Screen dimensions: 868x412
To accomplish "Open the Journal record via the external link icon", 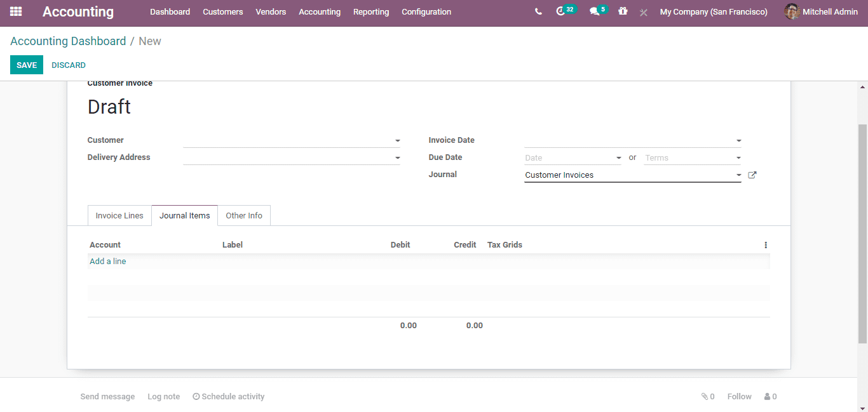I will point(752,175).
